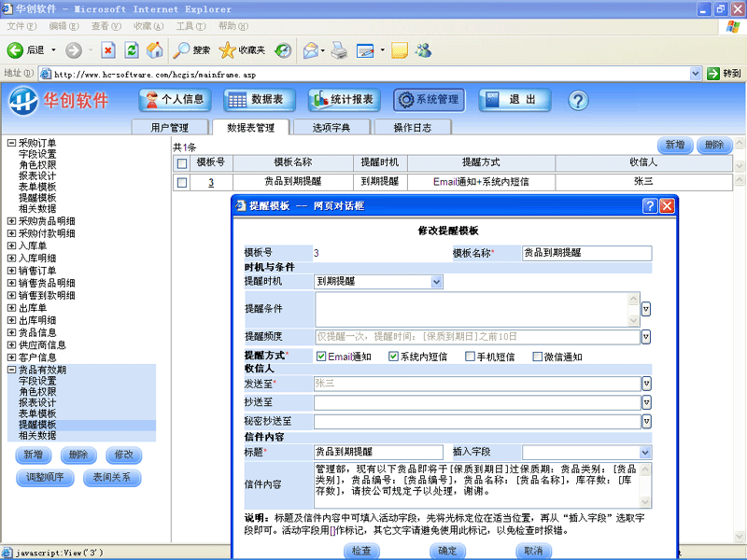Viewport: 747px width, 560px height.
Task: Enable the 微信通知 checkbox
Action: pos(537,356)
